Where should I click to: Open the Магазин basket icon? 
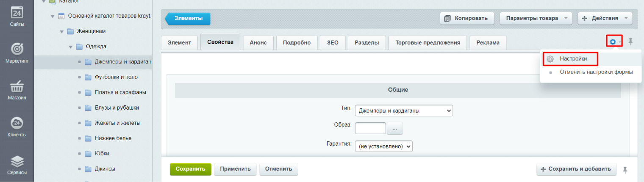coord(17,89)
